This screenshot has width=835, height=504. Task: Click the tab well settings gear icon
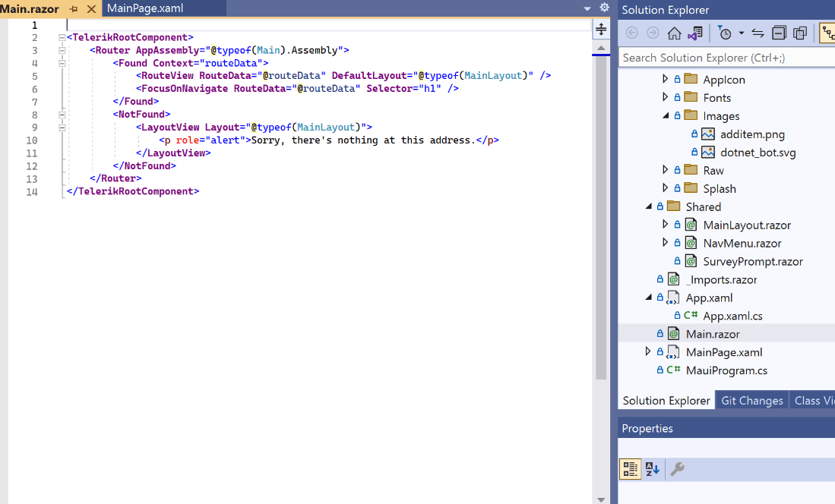[605, 8]
